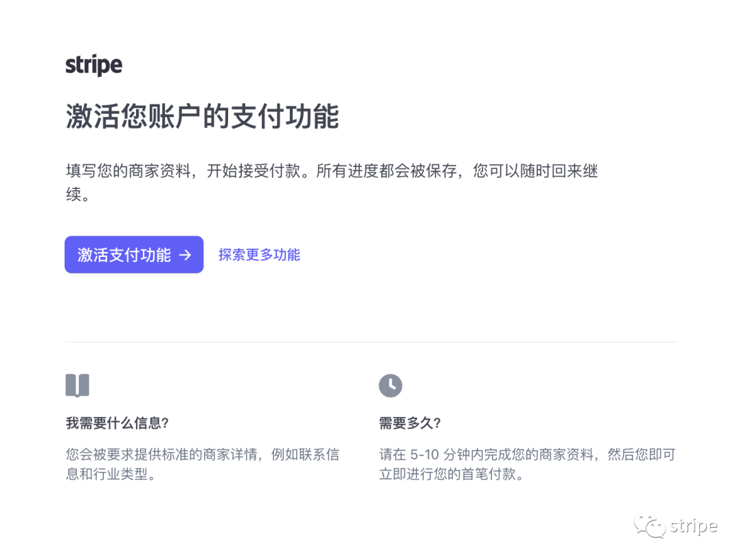Click the 需要多久 section heading
The image size is (742, 560).
[409, 424]
